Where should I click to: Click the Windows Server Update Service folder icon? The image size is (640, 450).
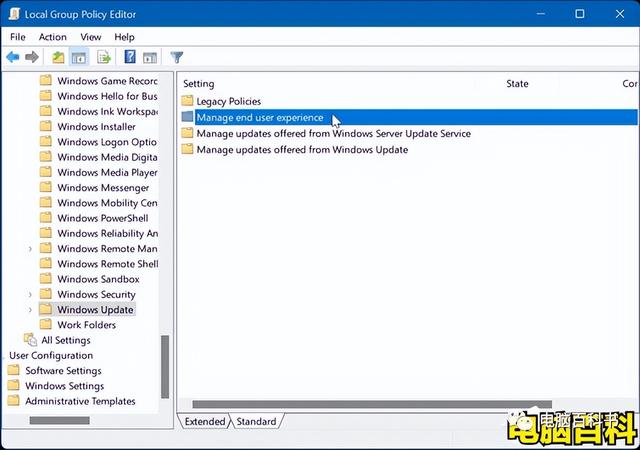pyautogui.click(x=187, y=133)
